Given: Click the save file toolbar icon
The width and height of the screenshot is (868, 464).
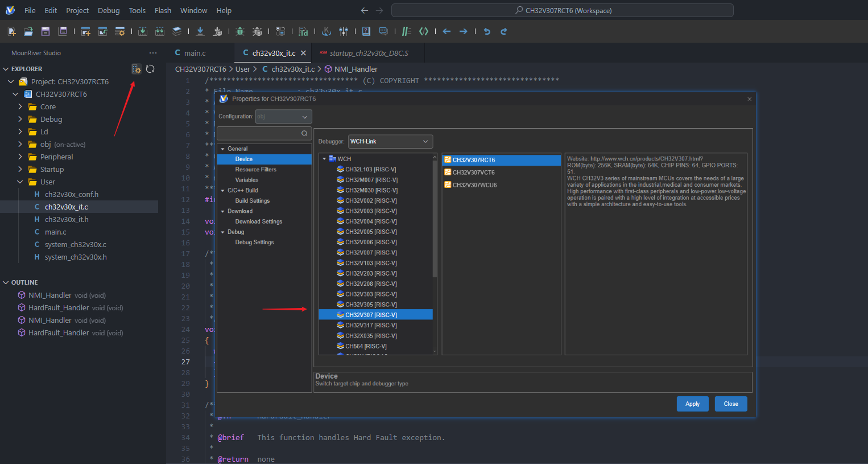Looking at the screenshot, I should pos(46,31).
